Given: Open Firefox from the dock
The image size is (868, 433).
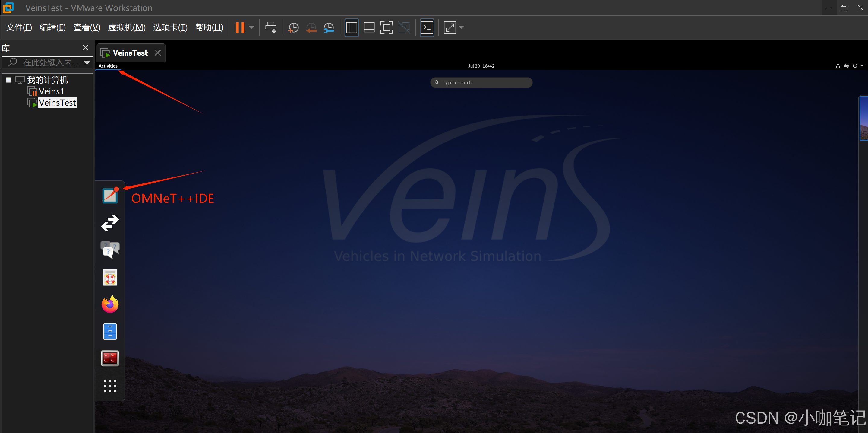Looking at the screenshot, I should click(x=110, y=304).
